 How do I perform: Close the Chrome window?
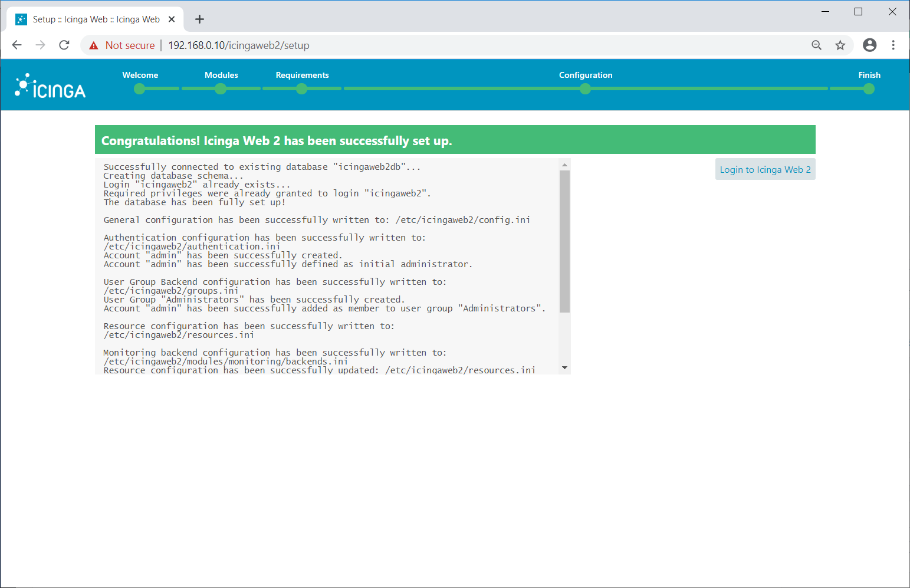click(x=892, y=12)
